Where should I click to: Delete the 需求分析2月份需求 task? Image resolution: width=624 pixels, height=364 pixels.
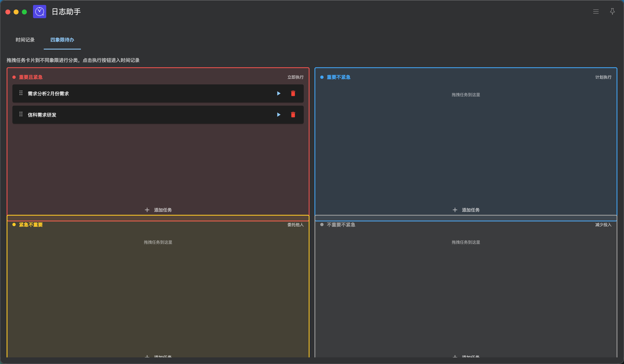click(293, 93)
